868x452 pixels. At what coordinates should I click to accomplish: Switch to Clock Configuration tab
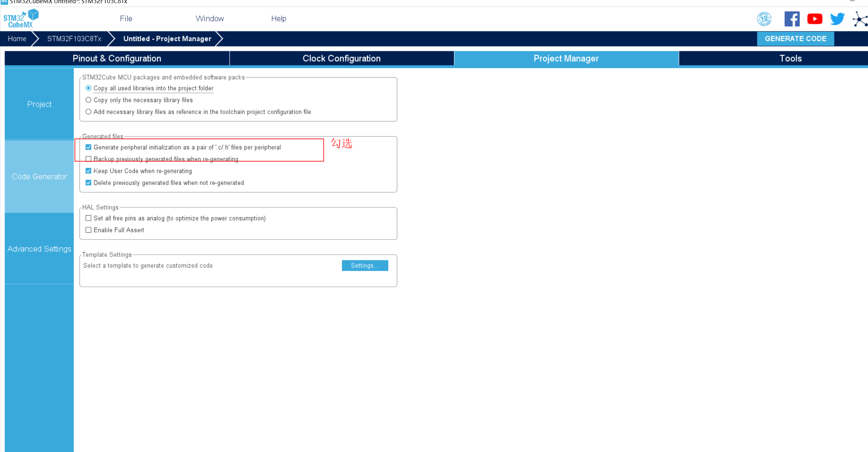pyautogui.click(x=341, y=58)
